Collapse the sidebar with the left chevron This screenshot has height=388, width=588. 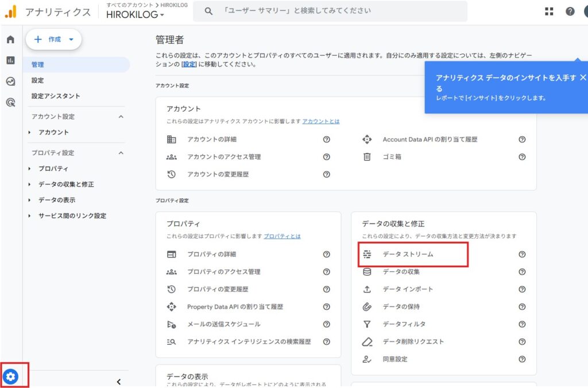pos(118,382)
